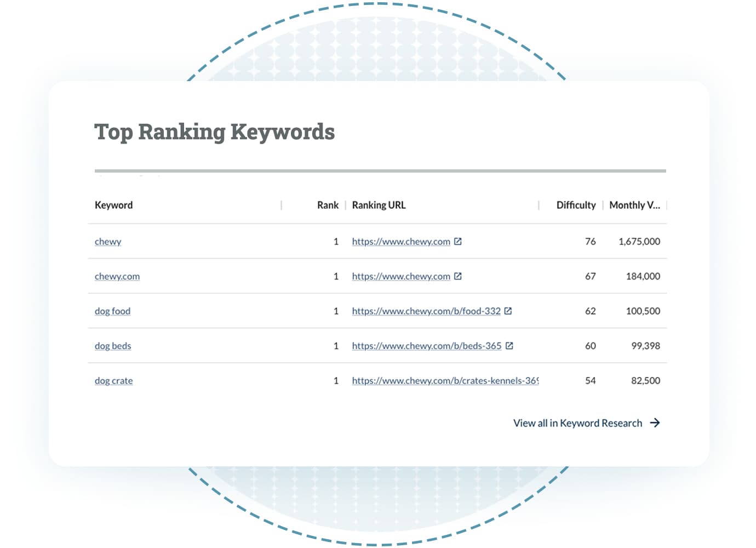756x548 pixels.
Task: Select the 'dog food' keyword link
Action: point(112,311)
